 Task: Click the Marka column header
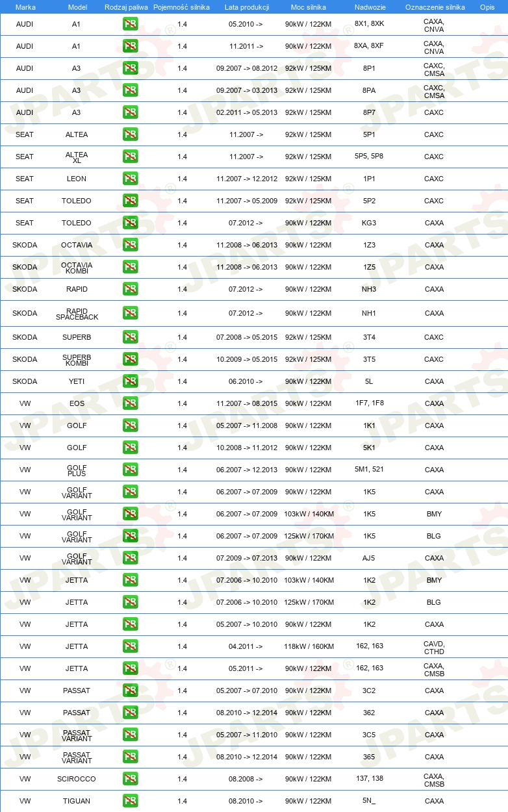pyautogui.click(x=25, y=7)
